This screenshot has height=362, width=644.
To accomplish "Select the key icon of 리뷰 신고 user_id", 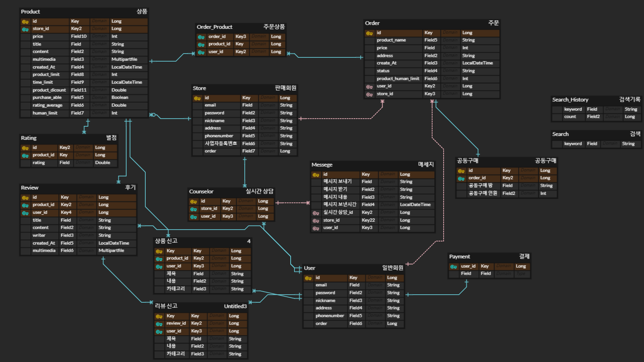I will coord(159,332).
